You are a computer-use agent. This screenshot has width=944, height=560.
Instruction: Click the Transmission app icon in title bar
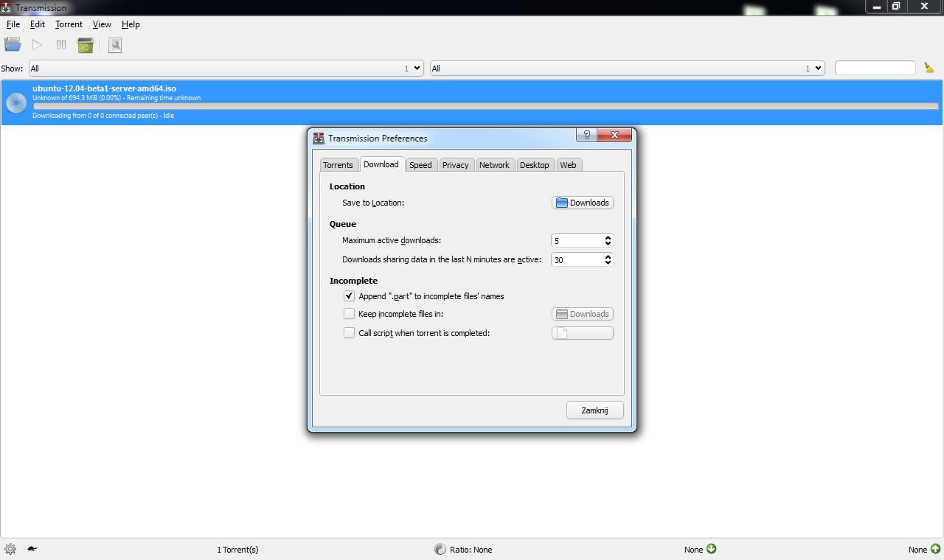7,7
